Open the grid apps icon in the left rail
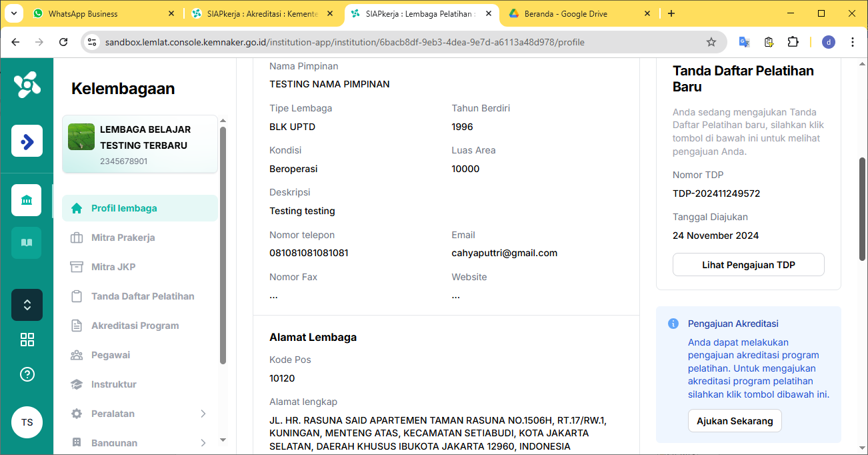The image size is (868, 455). [x=27, y=340]
